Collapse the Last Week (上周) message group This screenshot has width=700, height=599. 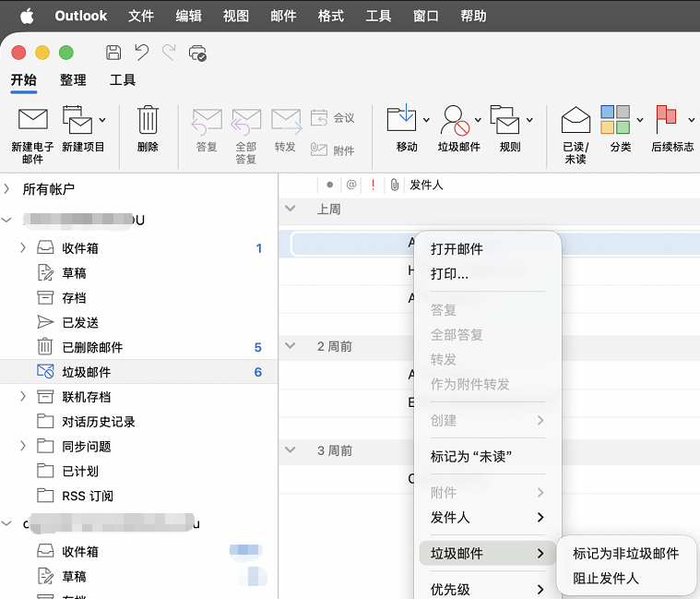click(291, 210)
